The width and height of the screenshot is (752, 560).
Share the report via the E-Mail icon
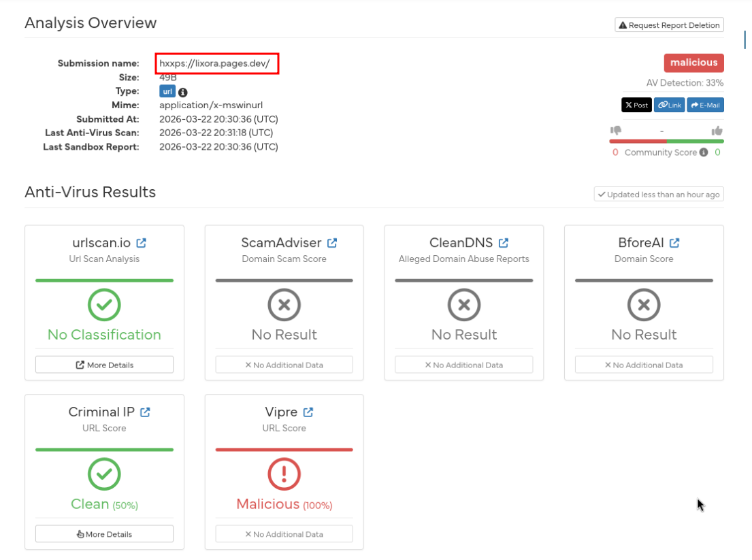(705, 105)
